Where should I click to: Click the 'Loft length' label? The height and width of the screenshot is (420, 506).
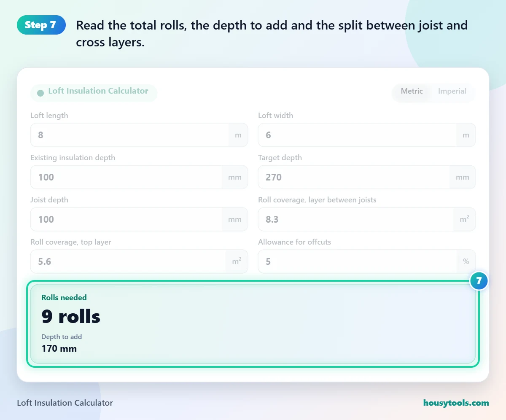coord(49,116)
